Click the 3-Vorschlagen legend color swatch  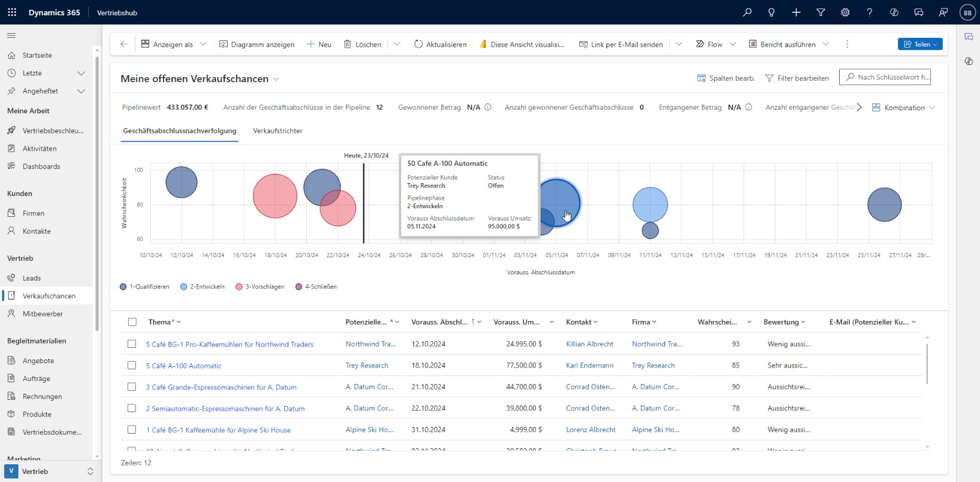(x=239, y=287)
